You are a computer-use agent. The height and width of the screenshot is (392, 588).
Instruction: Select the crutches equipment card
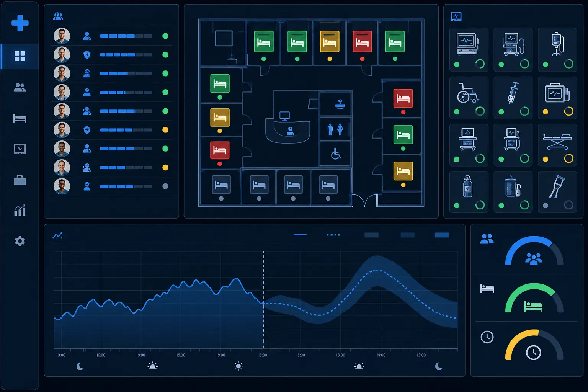click(557, 192)
